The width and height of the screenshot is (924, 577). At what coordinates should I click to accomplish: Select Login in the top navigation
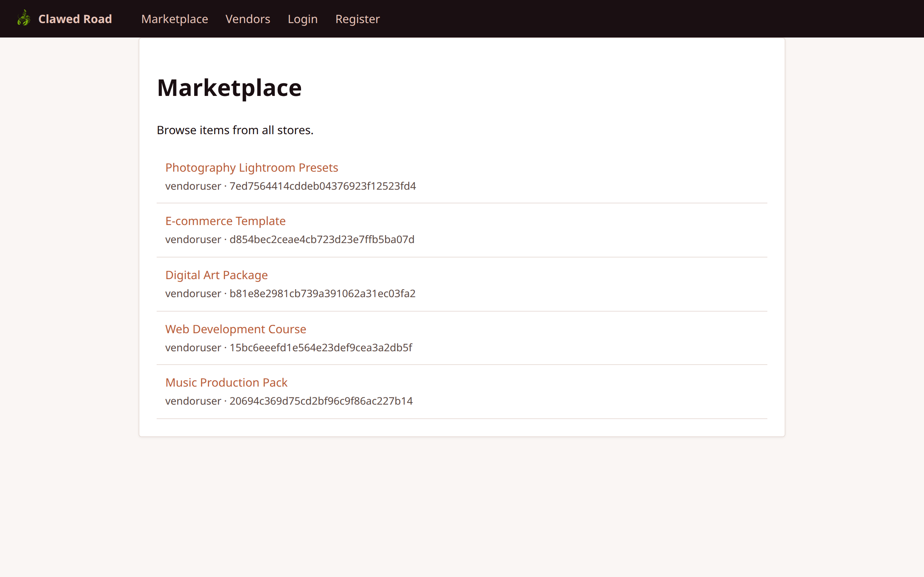pyautogui.click(x=302, y=19)
